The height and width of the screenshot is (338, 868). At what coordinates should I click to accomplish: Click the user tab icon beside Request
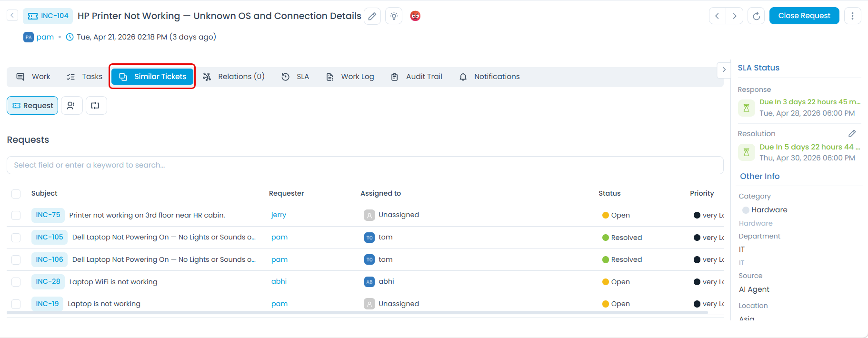tap(71, 106)
